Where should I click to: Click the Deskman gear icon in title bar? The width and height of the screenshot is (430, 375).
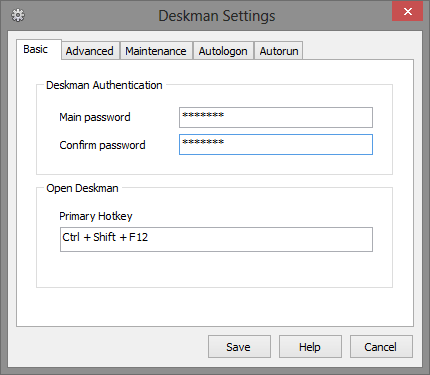18,15
